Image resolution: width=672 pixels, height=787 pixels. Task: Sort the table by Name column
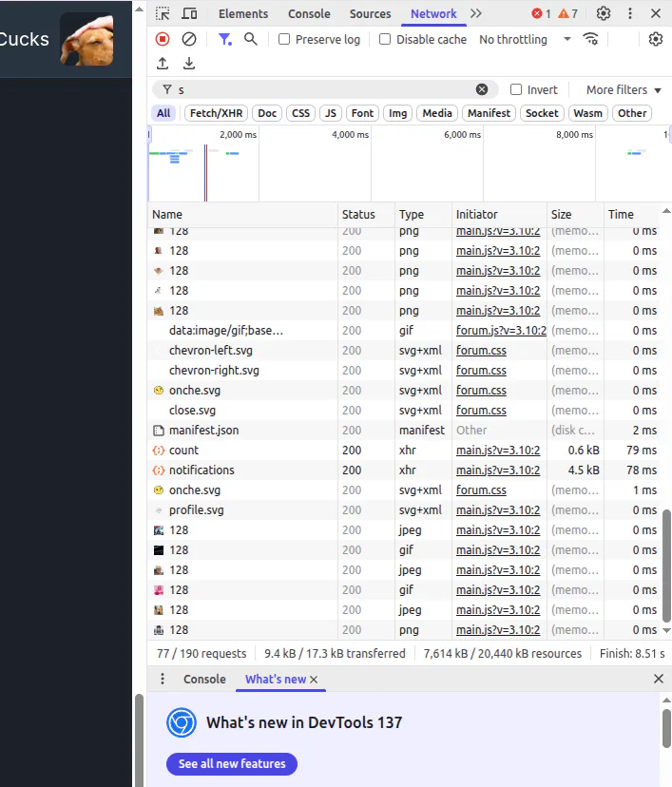pyautogui.click(x=243, y=214)
